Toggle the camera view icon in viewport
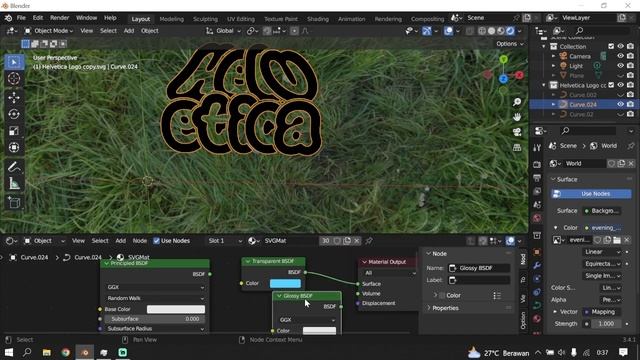The image size is (640, 360). (517, 132)
